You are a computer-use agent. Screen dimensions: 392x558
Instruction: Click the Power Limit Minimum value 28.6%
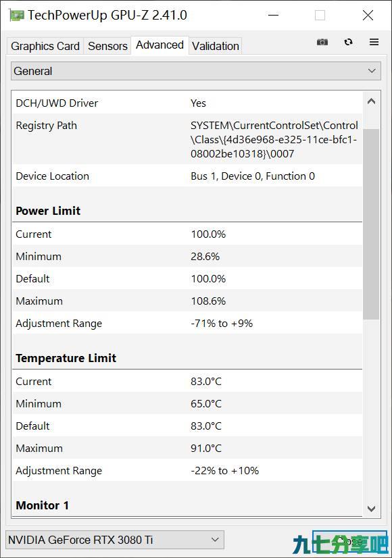(205, 257)
